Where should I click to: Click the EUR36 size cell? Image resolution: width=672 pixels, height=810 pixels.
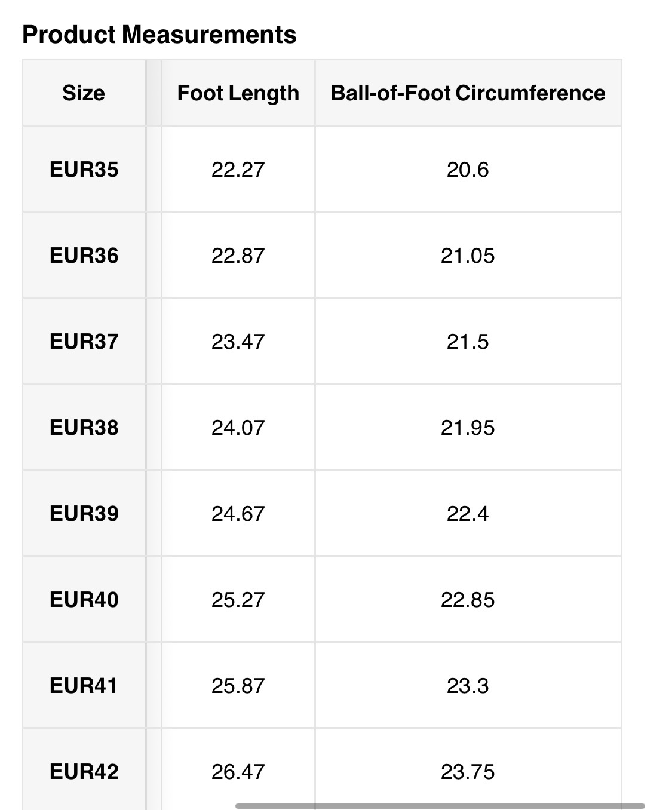click(x=84, y=256)
